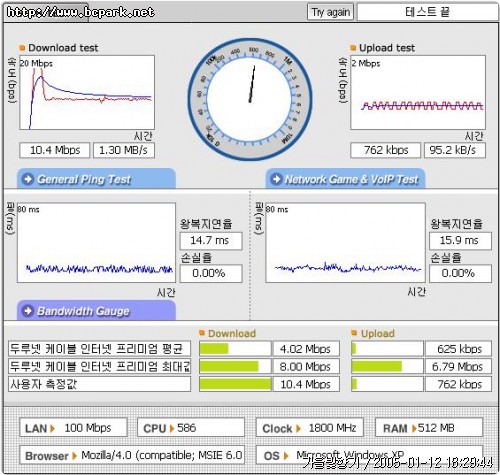The image size is (500, 475).
Task: Click the Download test graph
Action: (87, 93)
